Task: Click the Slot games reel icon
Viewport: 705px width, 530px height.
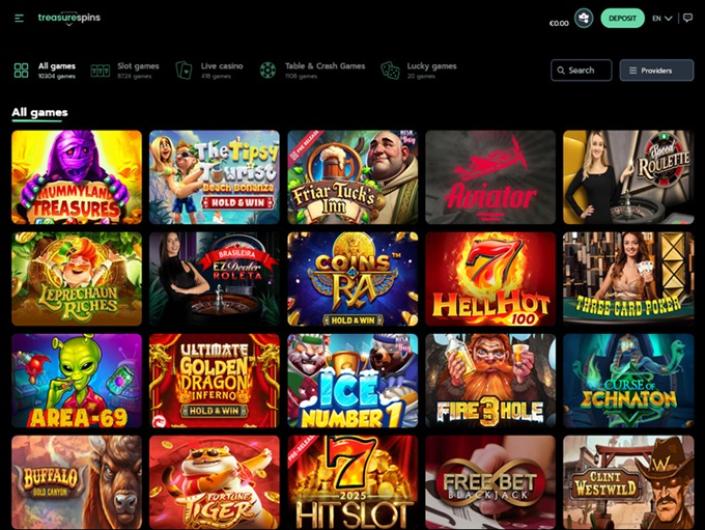Action: [x=100, y=71]
